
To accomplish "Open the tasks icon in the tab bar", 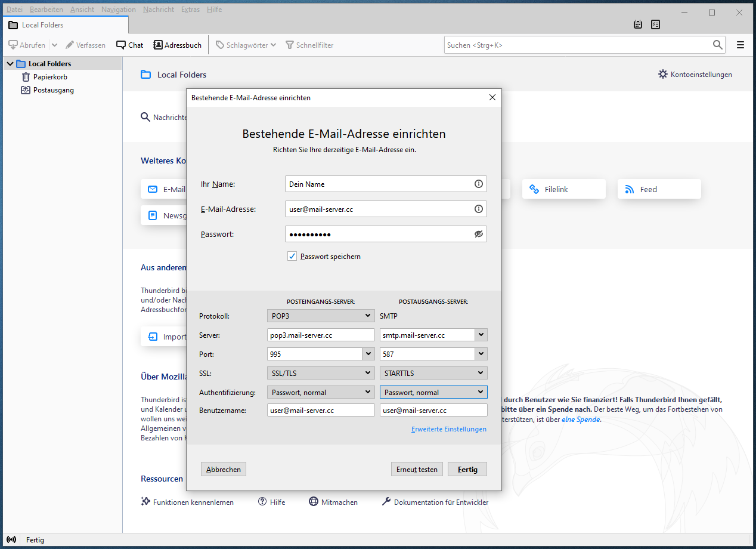I will 656,24.
